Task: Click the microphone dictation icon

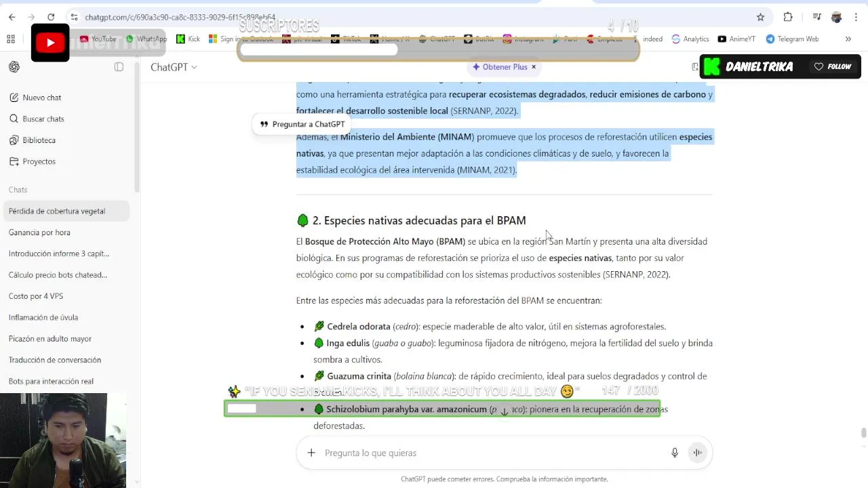Action: pos(674,453)
